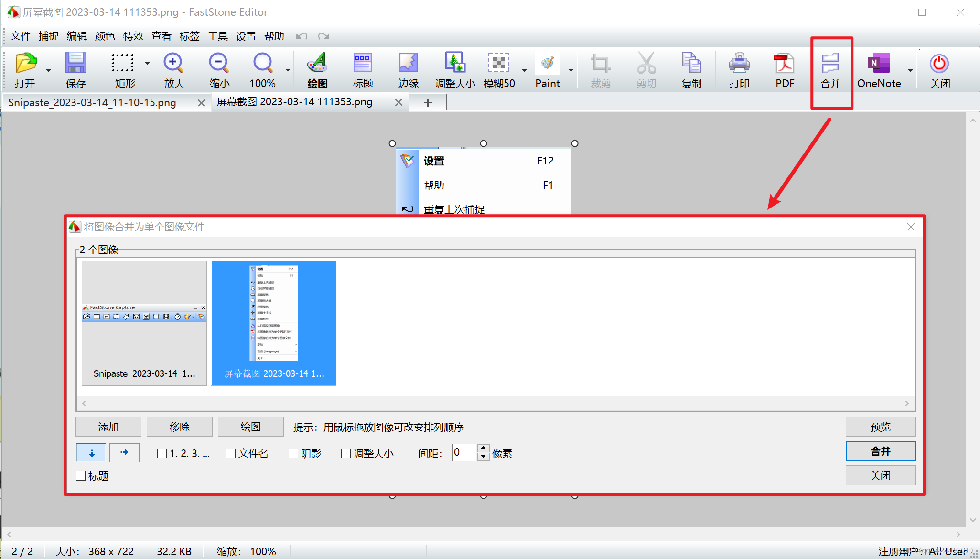The image size is (980, 559).
Task: Toggle the 阴影 shadow checkbox
Action: 293,453
